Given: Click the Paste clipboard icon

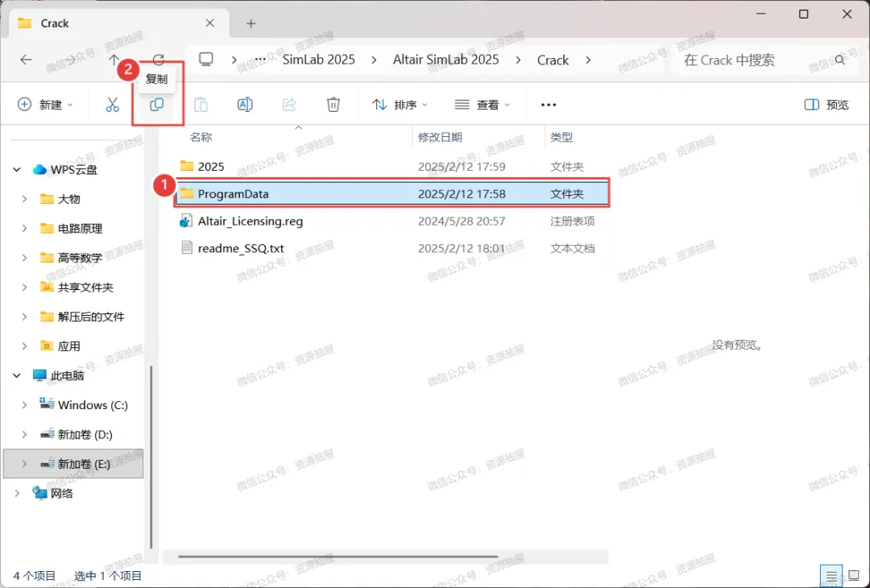Looking at the screenshot, I should pyautogui.click(x=201, y=104).
